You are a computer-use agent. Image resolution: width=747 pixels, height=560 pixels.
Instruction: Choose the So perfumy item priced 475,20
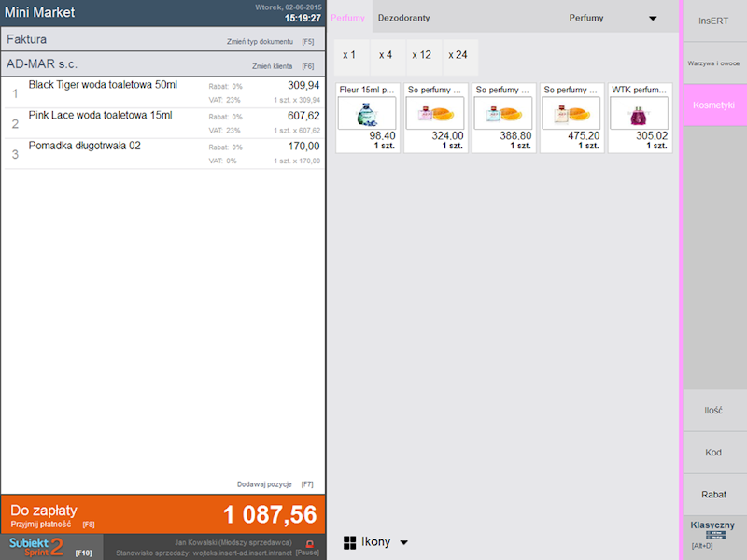coord(572,118)
